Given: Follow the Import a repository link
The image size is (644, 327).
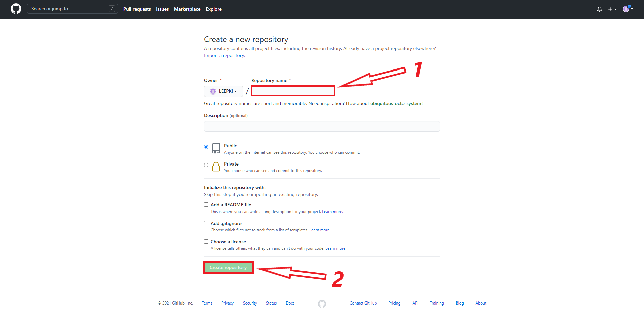Looking at the screenshot, I should 224,56.
